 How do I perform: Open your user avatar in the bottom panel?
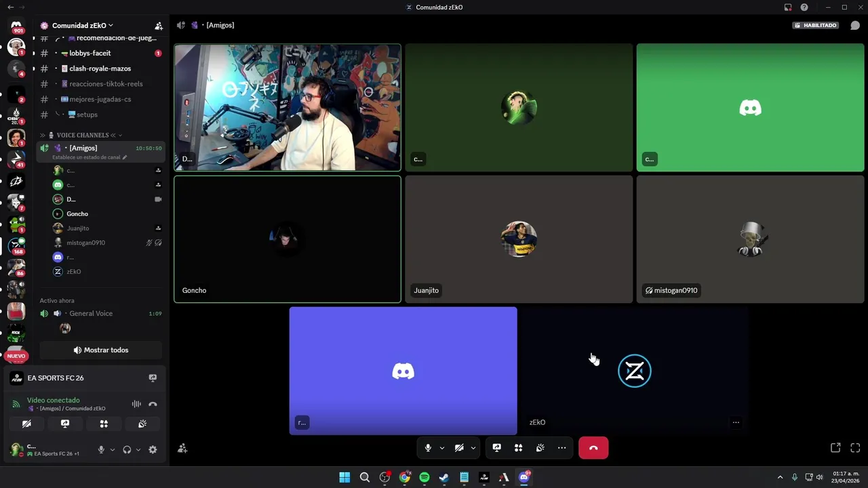click(16, 449)
